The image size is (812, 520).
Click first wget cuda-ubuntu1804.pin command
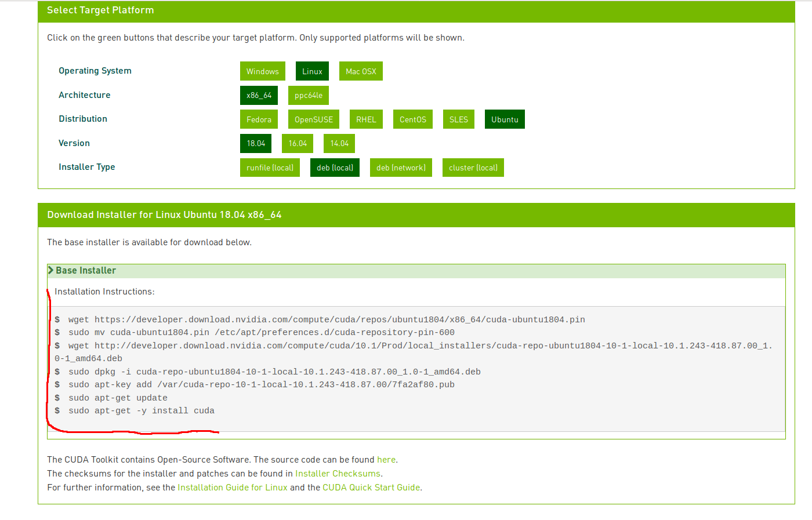pos(327,319)
